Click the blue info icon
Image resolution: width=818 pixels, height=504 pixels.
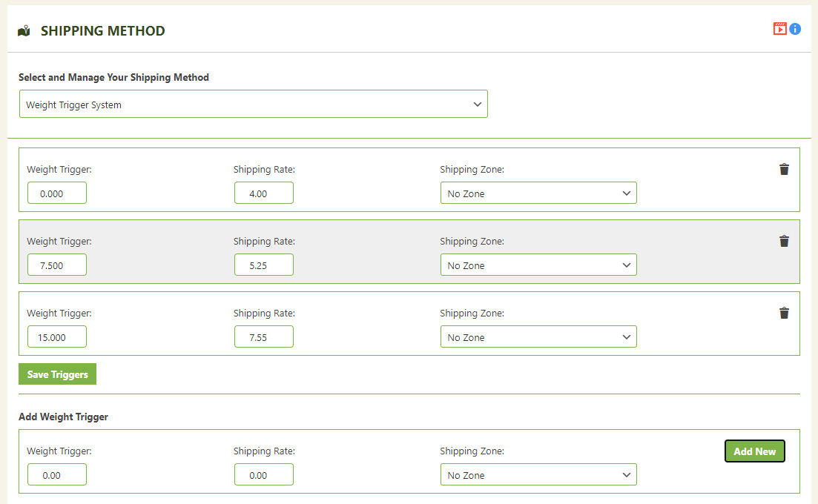click(x=795, y=29)
